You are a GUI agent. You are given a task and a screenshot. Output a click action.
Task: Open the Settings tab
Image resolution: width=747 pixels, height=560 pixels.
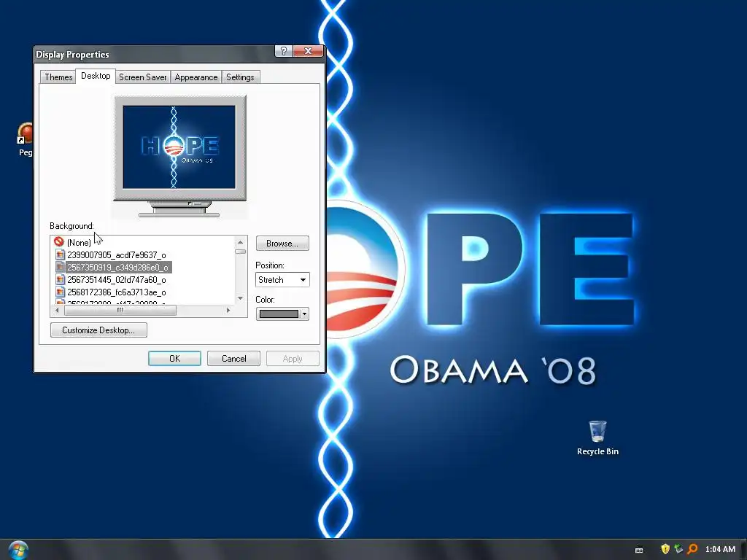[x=240, y=77]
